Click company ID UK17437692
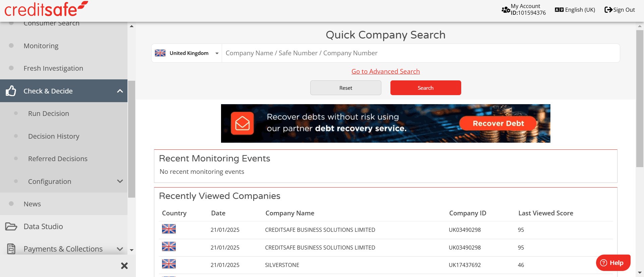Viewport: 644px width, 277px height. [465, 265]
